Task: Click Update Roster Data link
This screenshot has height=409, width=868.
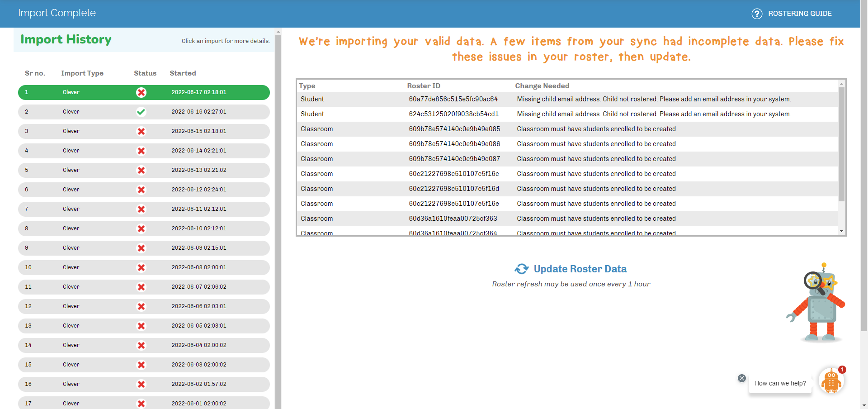Action: (x=580, y=269)
